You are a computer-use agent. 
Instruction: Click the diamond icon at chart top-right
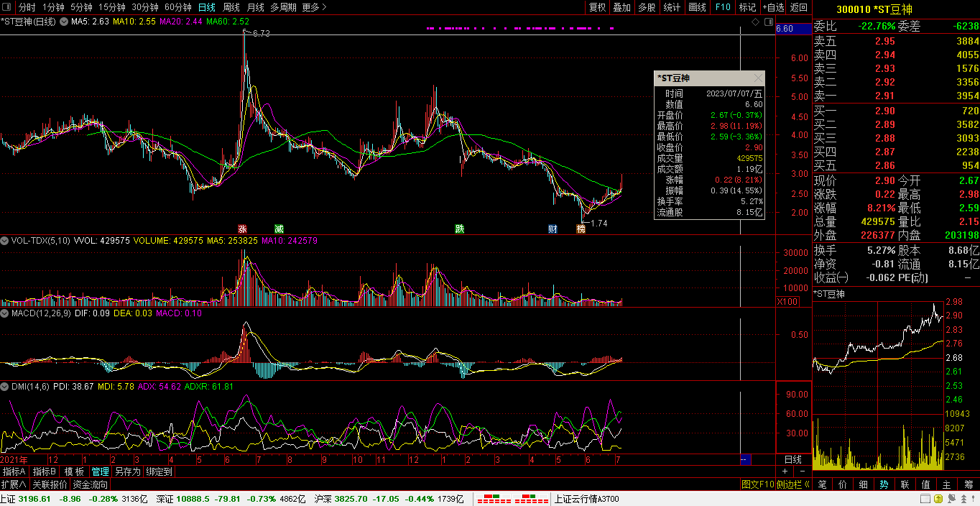pyautogui.click(x=755, y=22)
